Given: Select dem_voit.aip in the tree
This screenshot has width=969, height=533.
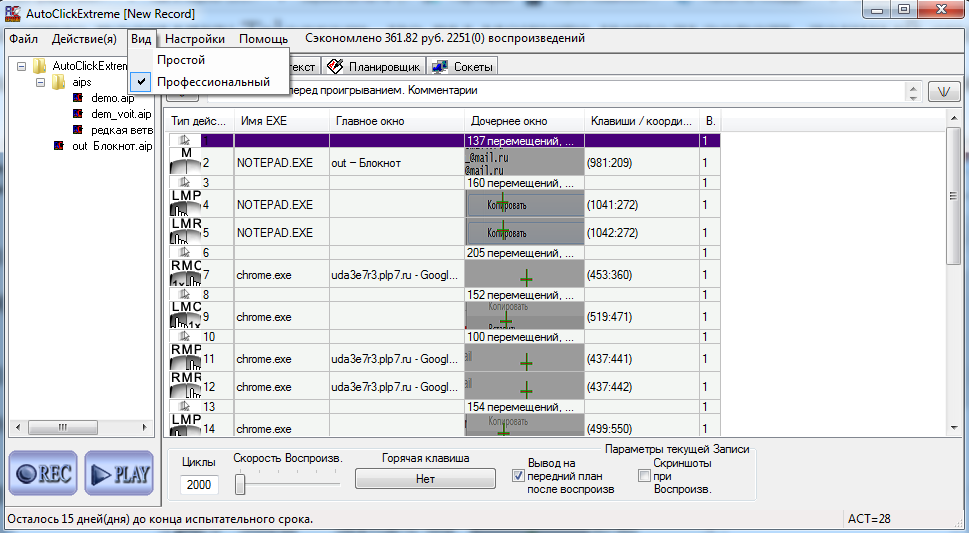Looking at the screenshot, I should tap(121, 114).
